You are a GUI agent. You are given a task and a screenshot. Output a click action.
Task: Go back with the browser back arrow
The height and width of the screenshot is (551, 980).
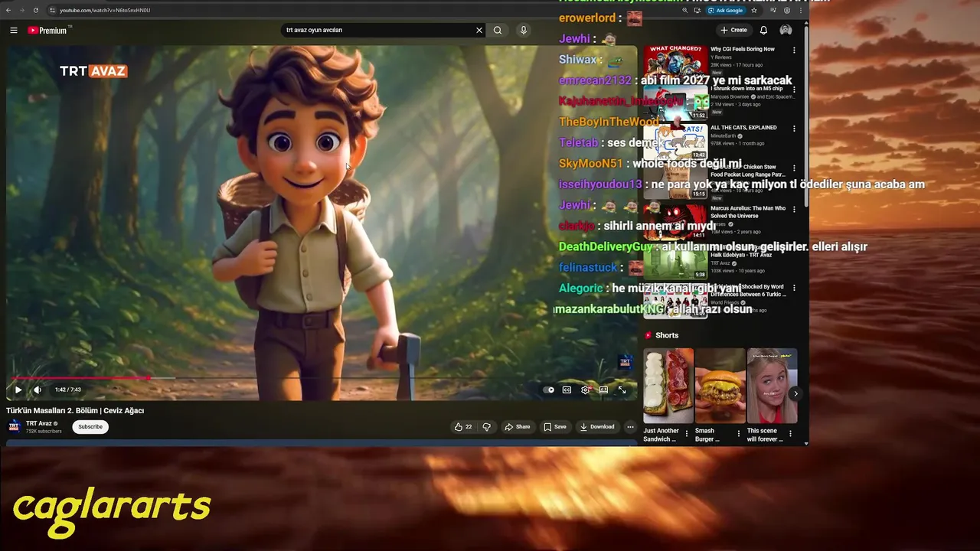pyautogui.click(x=8, y=10)
